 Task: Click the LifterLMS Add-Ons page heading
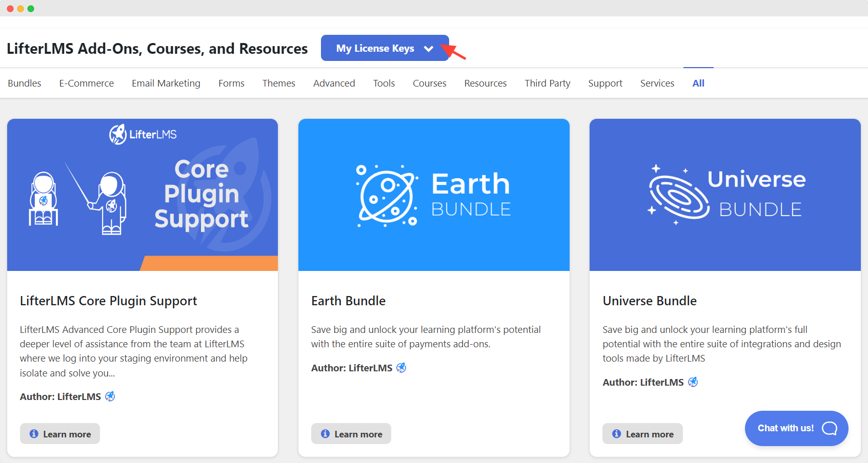(x=157, y=49)
